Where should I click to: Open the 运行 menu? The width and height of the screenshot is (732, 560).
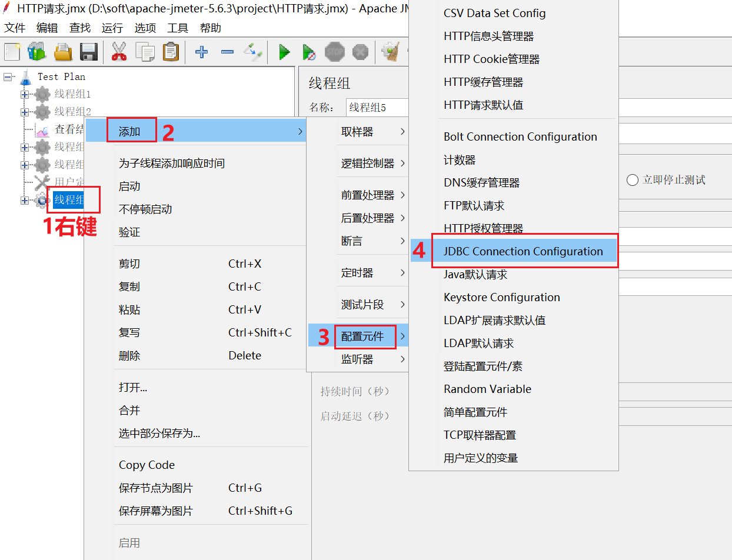click(x=112, y=28)
